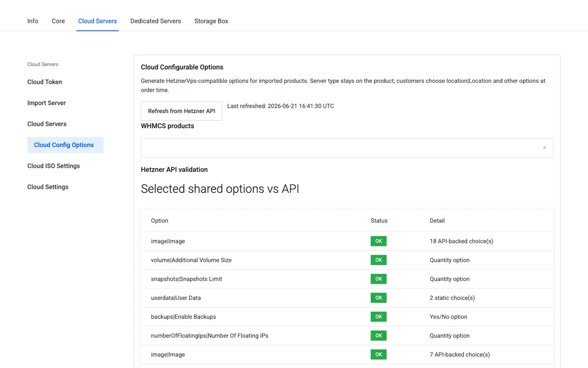Go to Cloud Settings in sidebar
588x368 pixels.
(x=48, y=187)
